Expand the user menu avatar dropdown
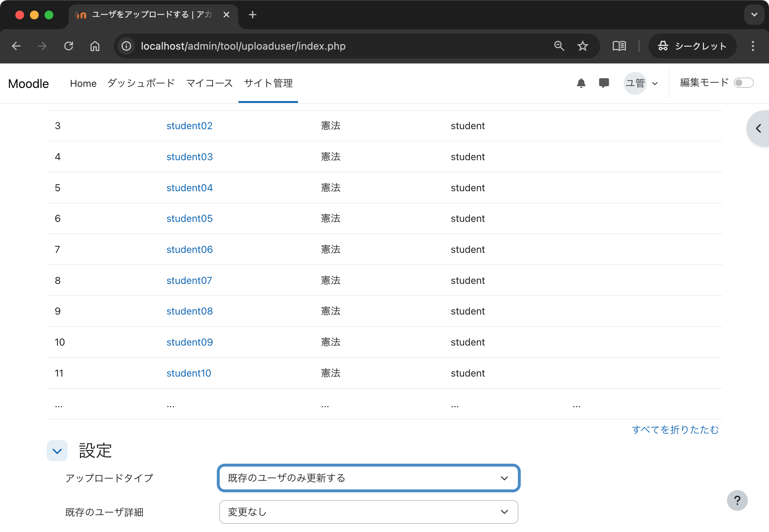This screenshot has width=769, height=532. (642, 83)
